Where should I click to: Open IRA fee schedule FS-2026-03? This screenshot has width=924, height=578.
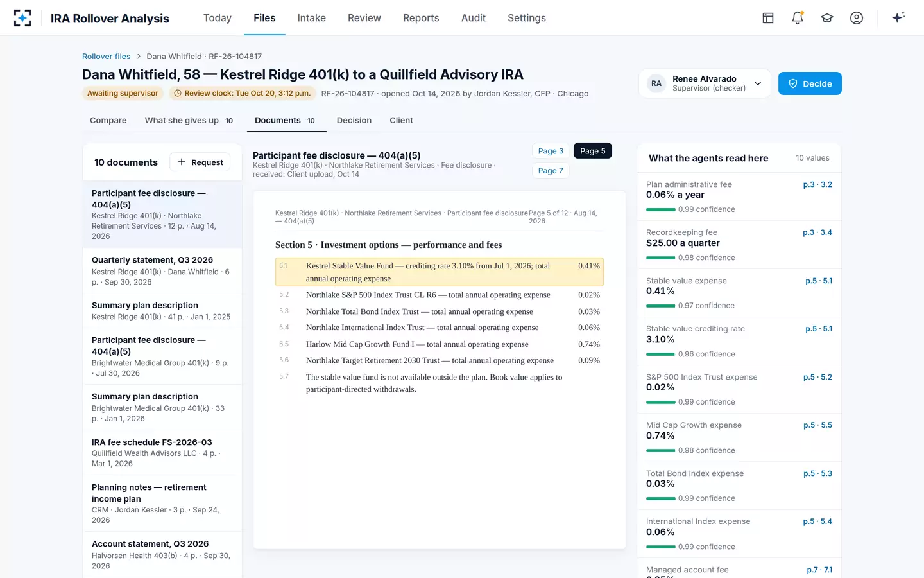[162, 453]
